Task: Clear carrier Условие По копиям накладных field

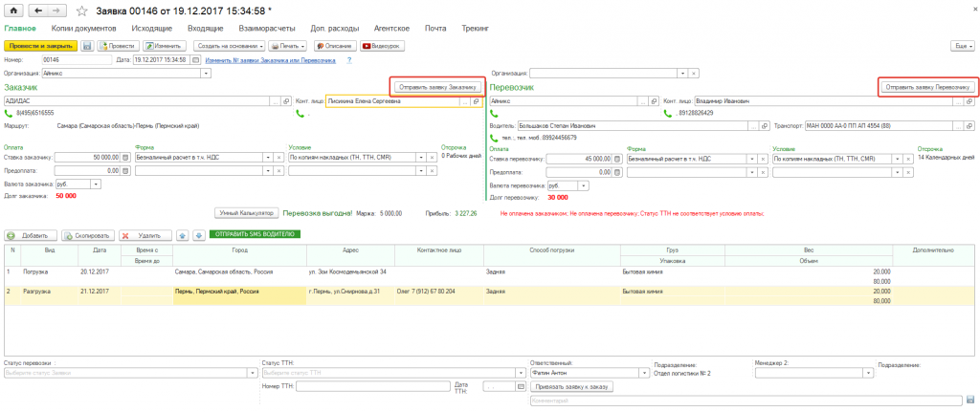Action: click(908, 159)
